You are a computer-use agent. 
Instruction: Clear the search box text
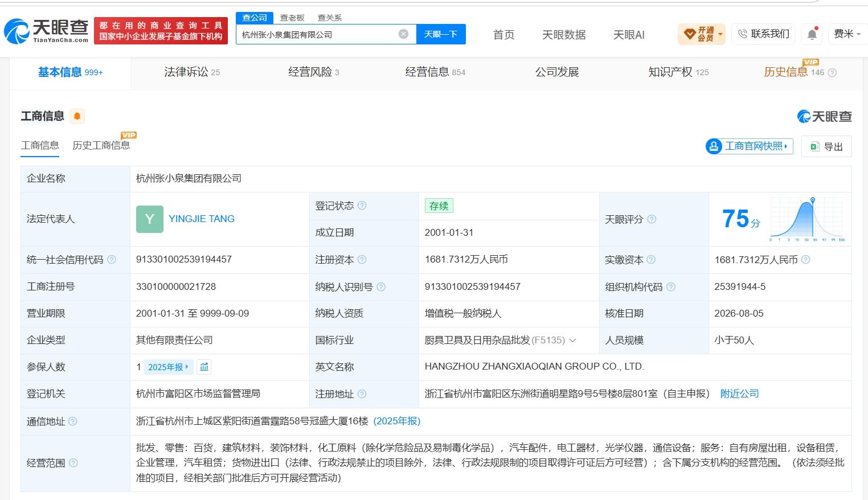click(x=403, y=34)
